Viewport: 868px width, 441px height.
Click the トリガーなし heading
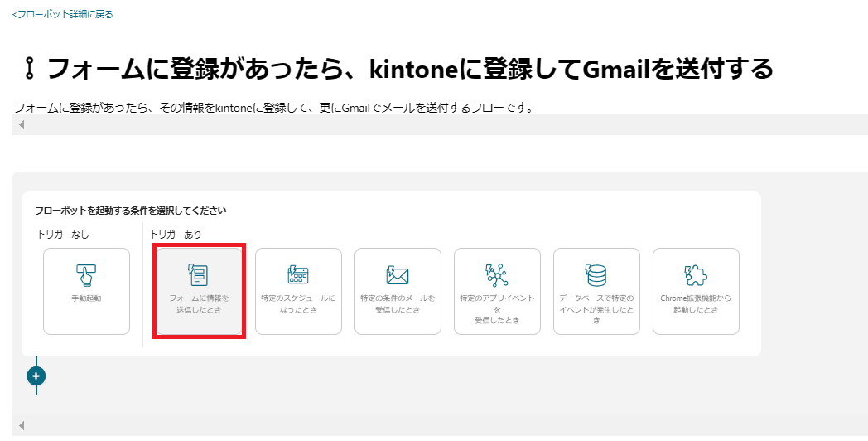[x=63, y=235]
